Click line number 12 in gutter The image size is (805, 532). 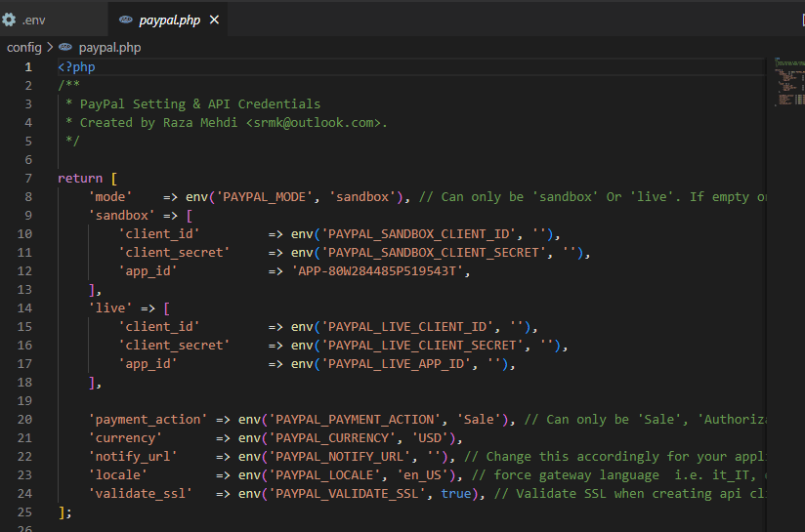(24, 270)
